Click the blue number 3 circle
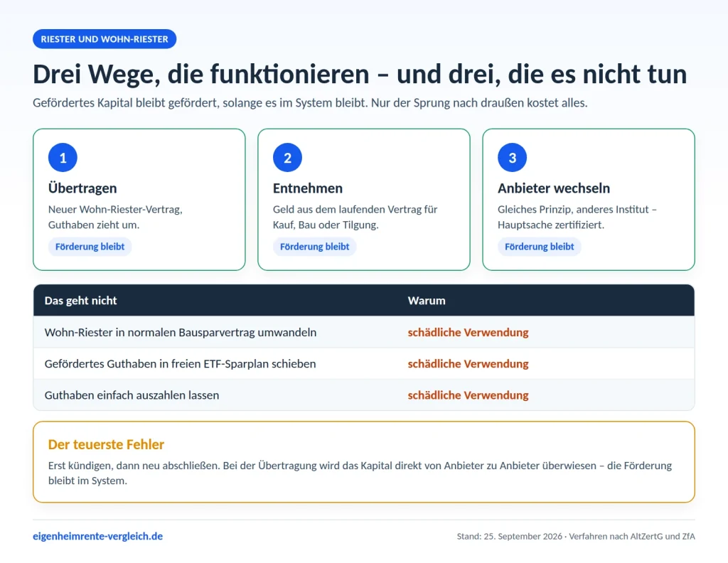This screenshot has width=728, height=563. point(512,158)
